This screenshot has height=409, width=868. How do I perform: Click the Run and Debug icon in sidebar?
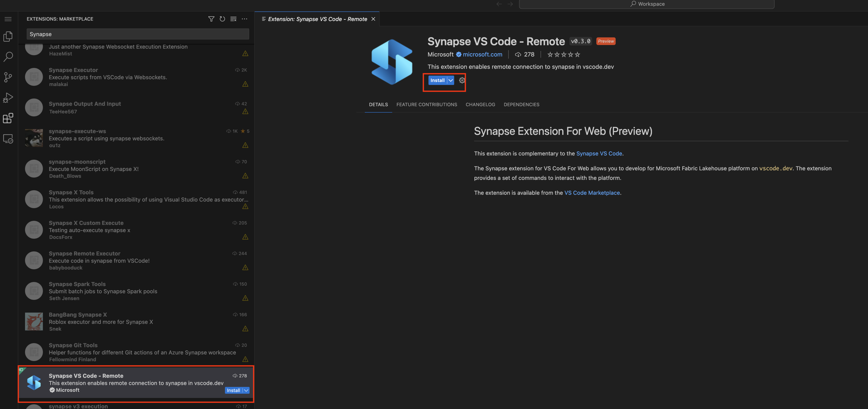click(8, 97)
